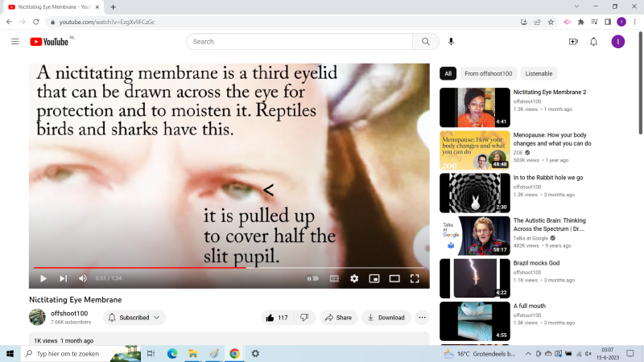
Task: Toggle closed captions CC
Action: pos(334,278)
